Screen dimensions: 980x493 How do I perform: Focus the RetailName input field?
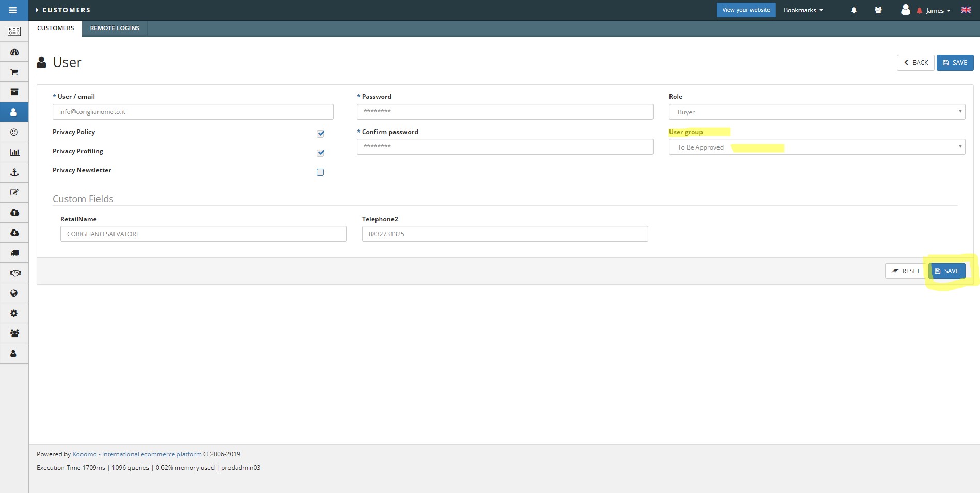point(203,234)
